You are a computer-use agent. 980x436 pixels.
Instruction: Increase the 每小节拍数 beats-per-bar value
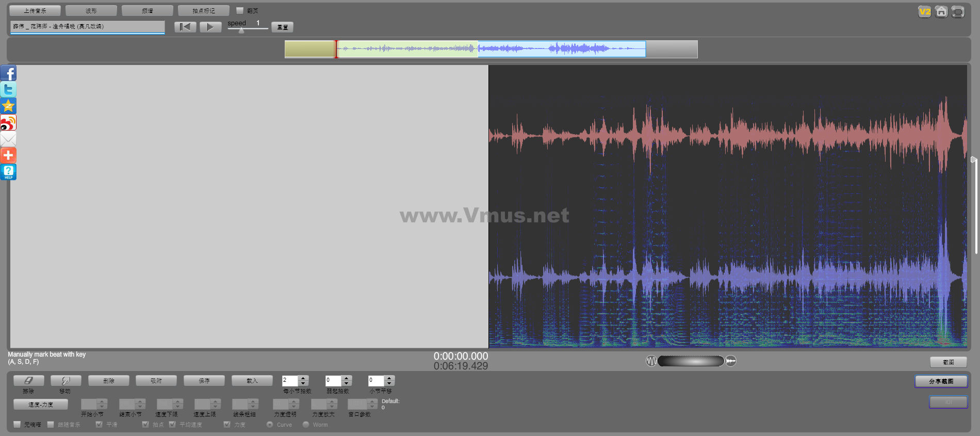tap(303, 378)
